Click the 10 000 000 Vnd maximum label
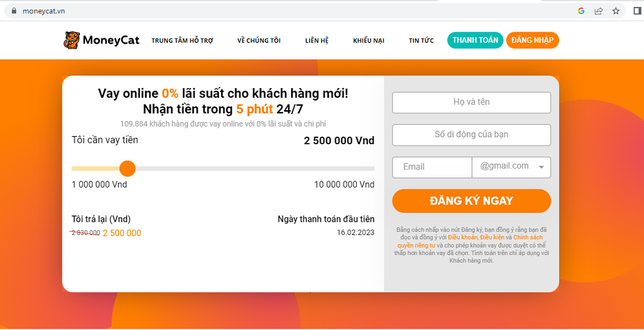 pyautogui.click(x=344, y=185)
